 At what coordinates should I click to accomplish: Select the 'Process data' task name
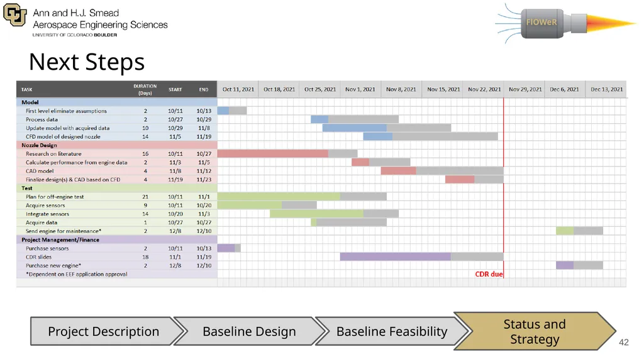click(x=42, y=119)
